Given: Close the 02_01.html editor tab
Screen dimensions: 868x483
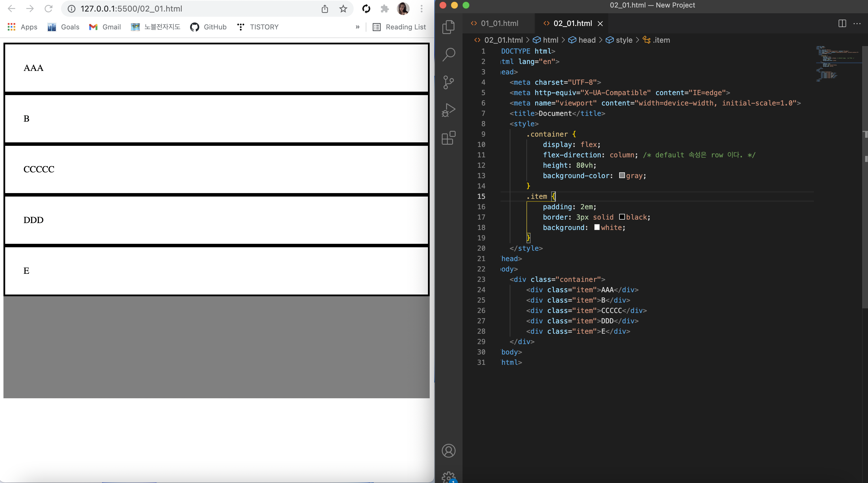Looking at the screenshot, I should 600,23.
